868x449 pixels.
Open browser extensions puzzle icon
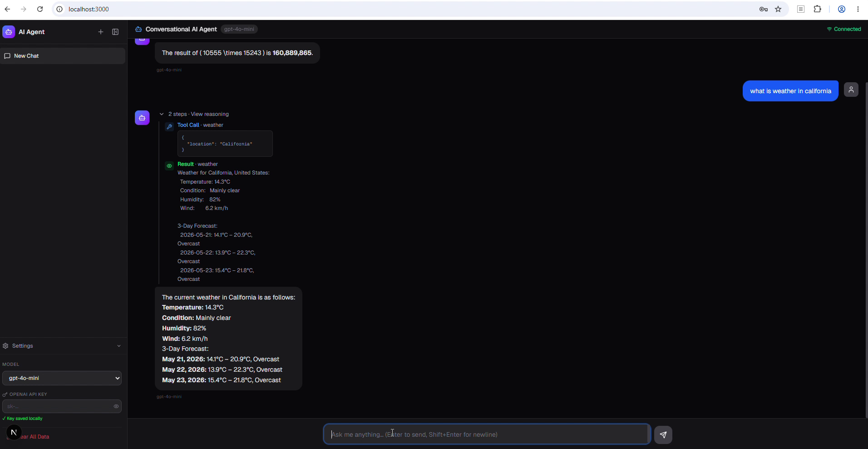[817, 9]
